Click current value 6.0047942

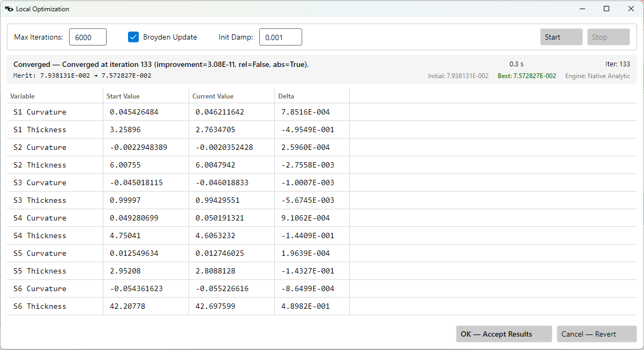215,165
